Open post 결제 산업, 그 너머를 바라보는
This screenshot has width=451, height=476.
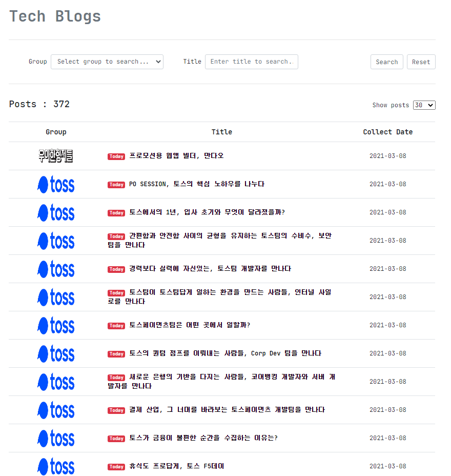pos(227,410)
